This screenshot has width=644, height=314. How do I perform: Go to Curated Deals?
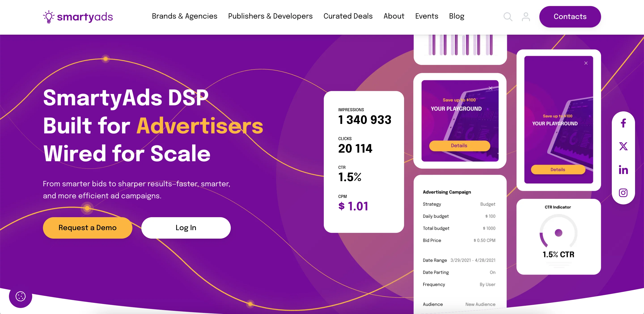click(348, 16)
